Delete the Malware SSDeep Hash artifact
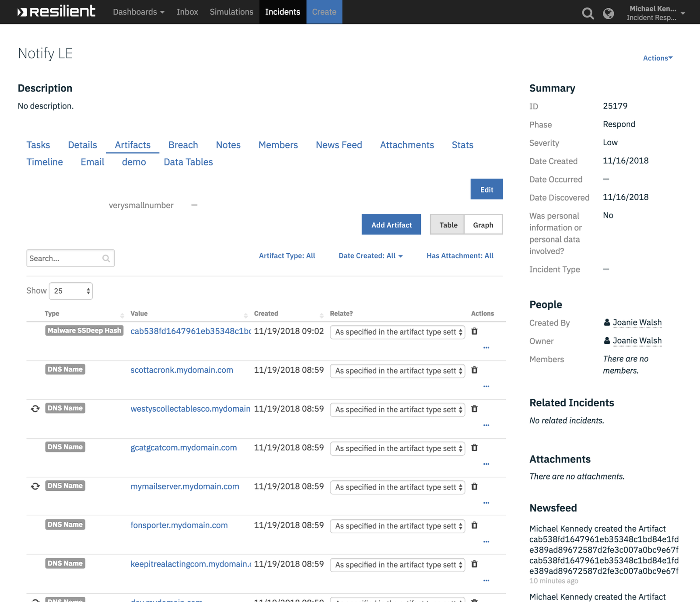The image size is (700, 602). [x=474, y=331]
